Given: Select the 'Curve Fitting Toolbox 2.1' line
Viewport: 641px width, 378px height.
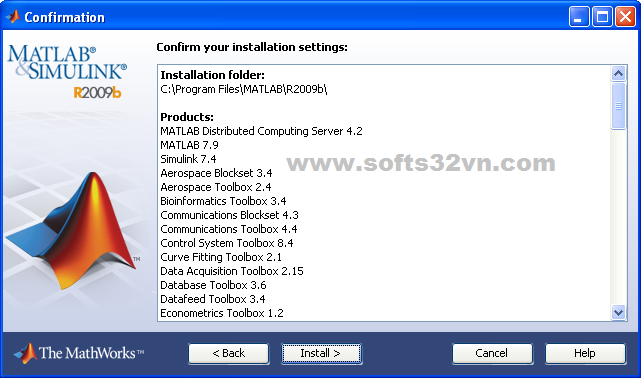Looking at the screenshot, I should tap(221, 257).
